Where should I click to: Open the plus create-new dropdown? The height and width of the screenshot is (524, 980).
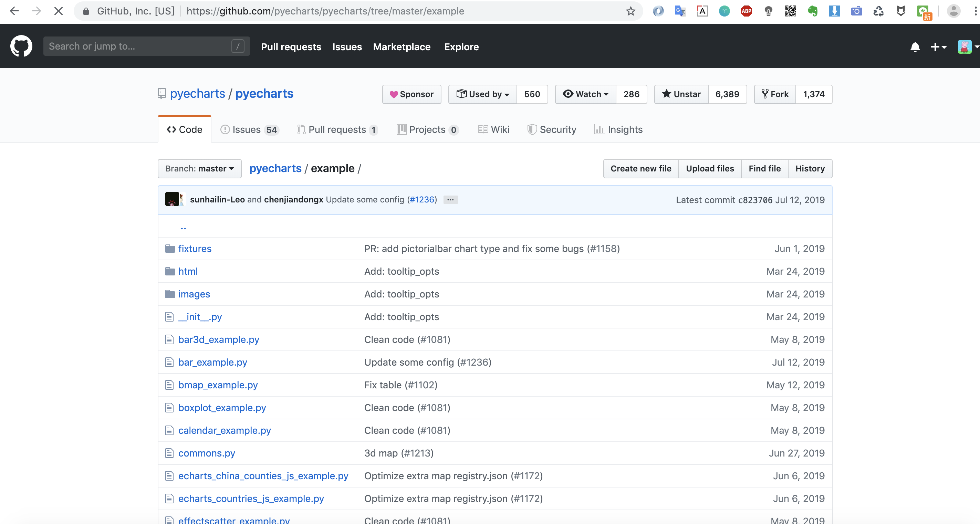938,47
